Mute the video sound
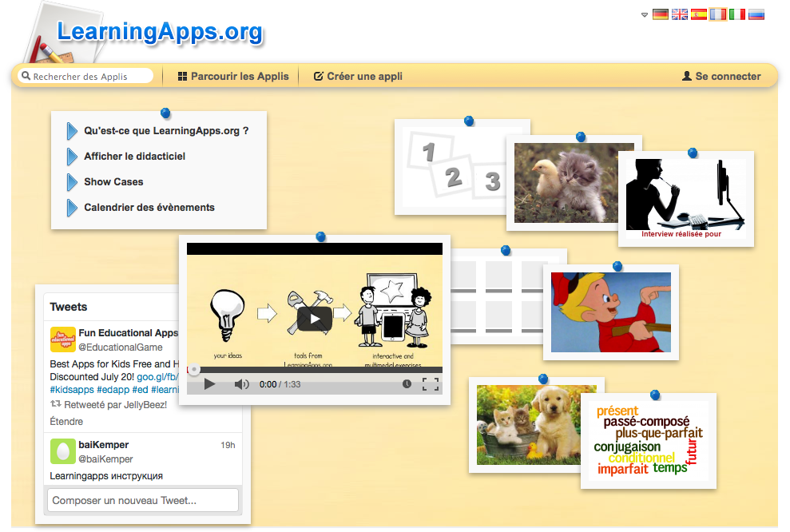 tap(241, 384)
